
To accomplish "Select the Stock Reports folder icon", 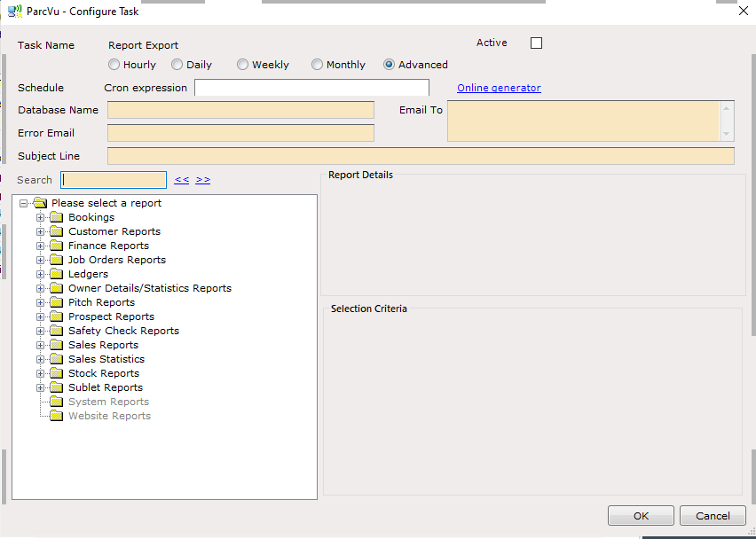I will (x=57, y=373).
